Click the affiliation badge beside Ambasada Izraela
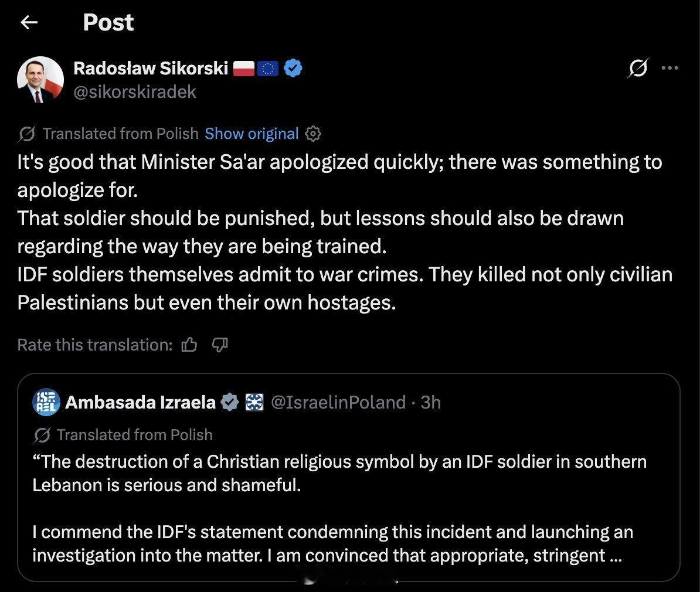 254,402
